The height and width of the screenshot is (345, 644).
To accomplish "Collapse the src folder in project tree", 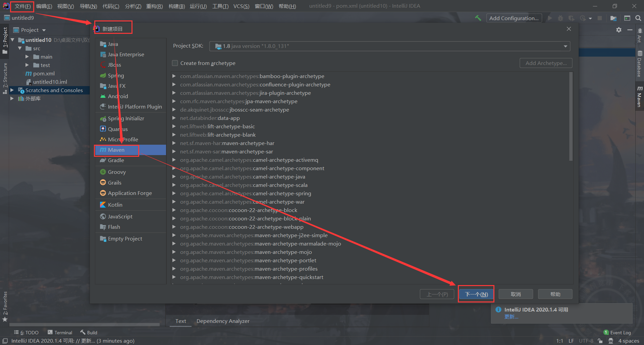I will (20, 48).
